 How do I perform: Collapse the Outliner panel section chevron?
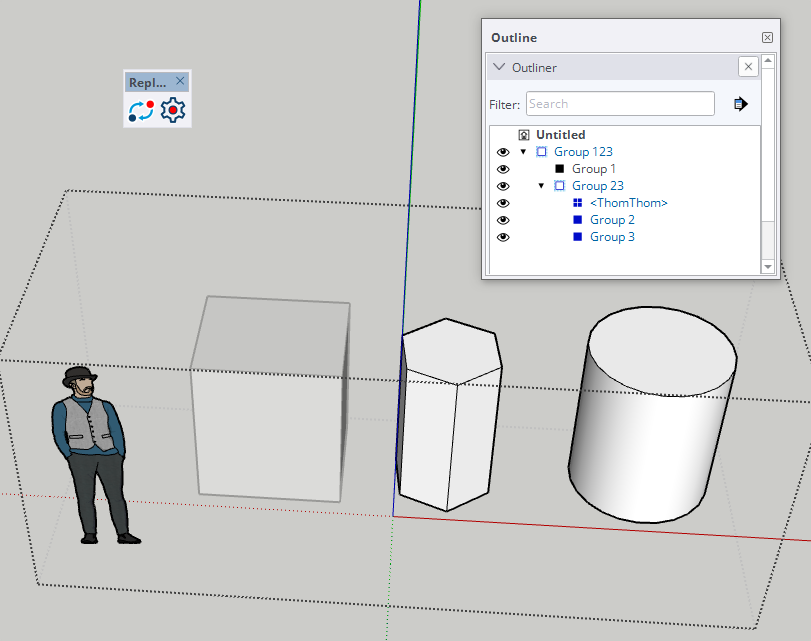pyautogui.click(x=500, y=67)
